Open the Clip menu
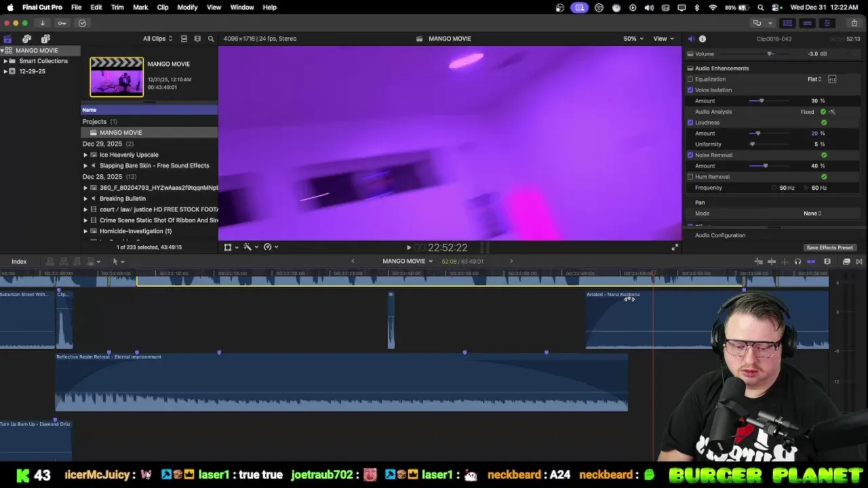Image resolution: width=868 pixels, height=488 pixels. (x=163, y=7)
